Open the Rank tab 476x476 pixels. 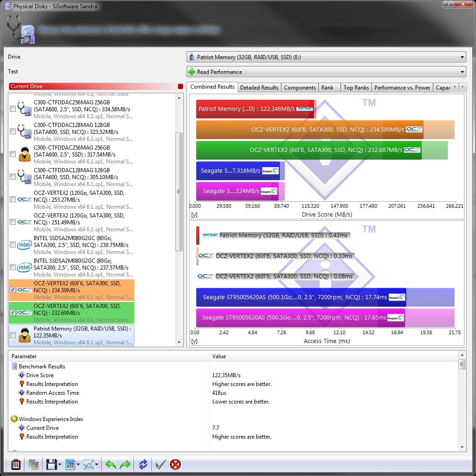tap(329, 87)
